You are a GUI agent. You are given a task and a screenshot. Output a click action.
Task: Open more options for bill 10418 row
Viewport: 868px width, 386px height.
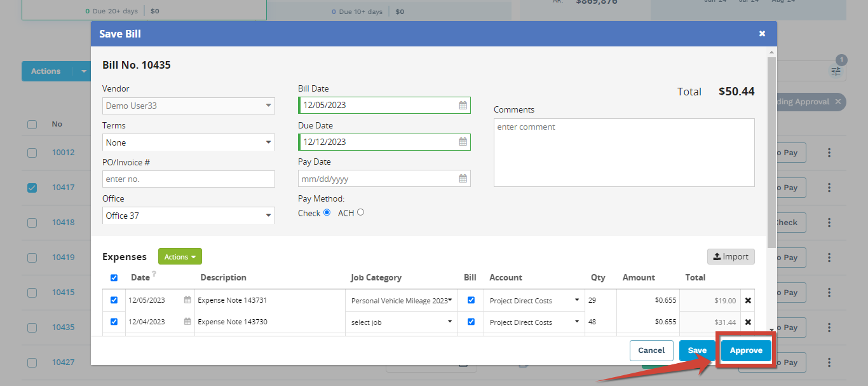point(829,223)
